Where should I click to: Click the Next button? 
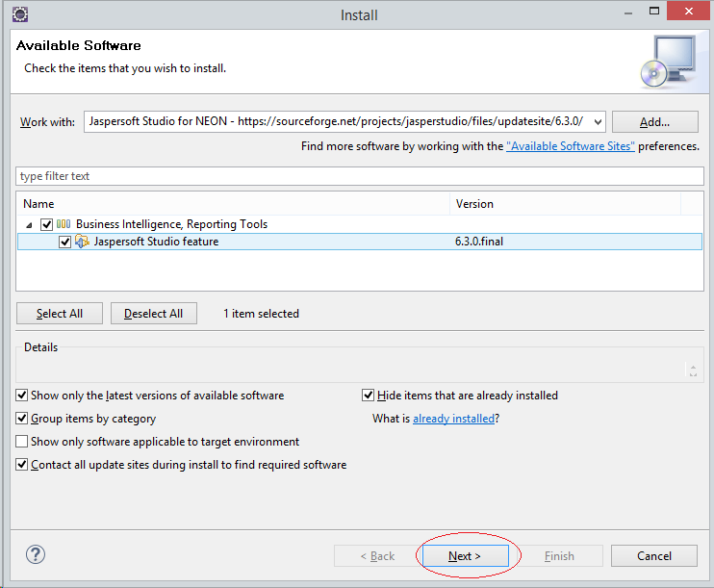(x=466, y=555)
